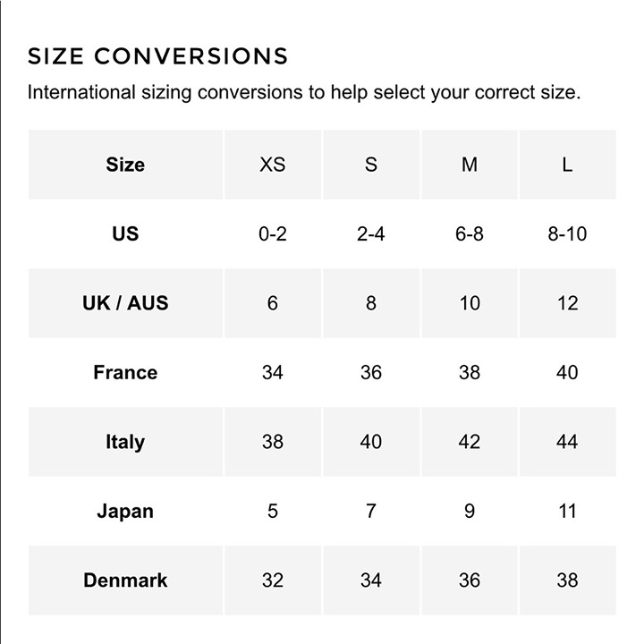The image size is (644, 644).
Task: Click the bold Size header cell
Action: 125,165
